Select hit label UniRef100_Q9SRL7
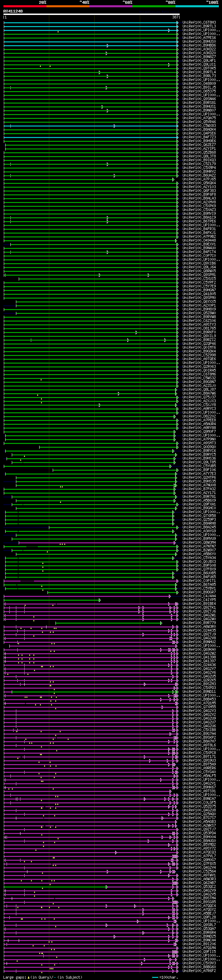222x980 pixels. (199, 925)
